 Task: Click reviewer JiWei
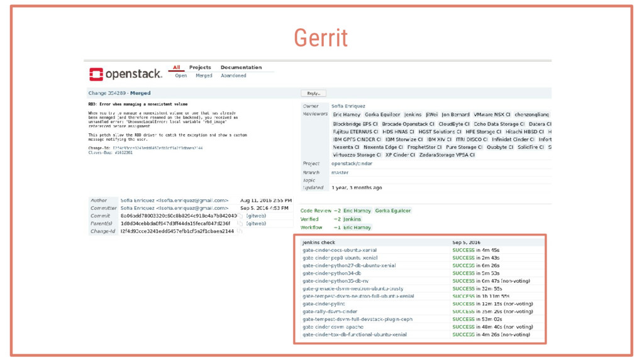click(431, 114)
